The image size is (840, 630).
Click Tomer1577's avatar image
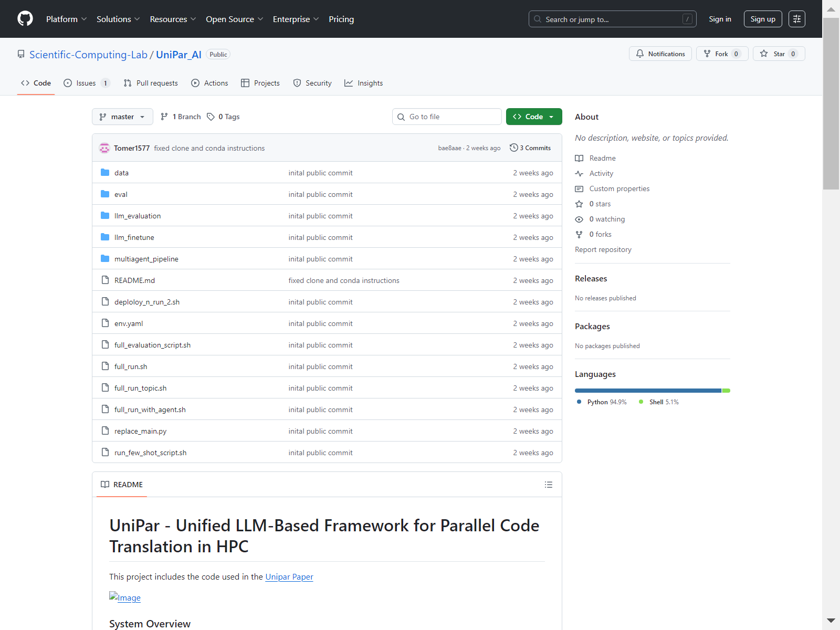(x=104, y=148)
